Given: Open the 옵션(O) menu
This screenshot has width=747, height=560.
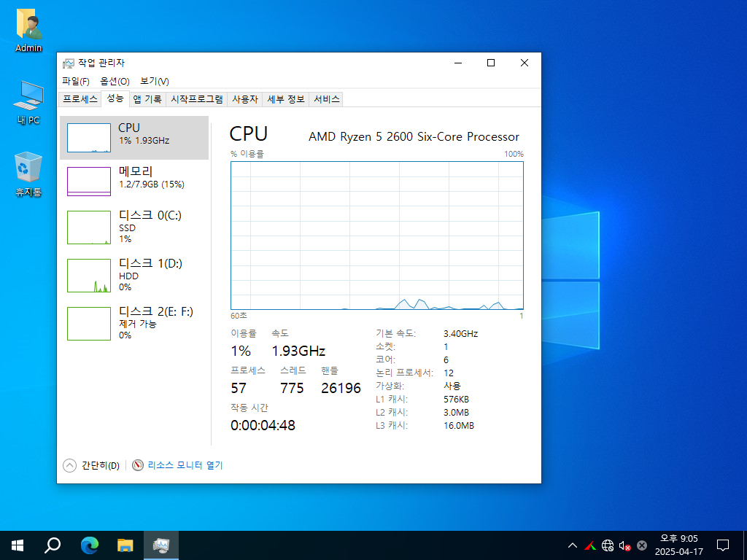Looking at the screenshot, I should 115,82.
